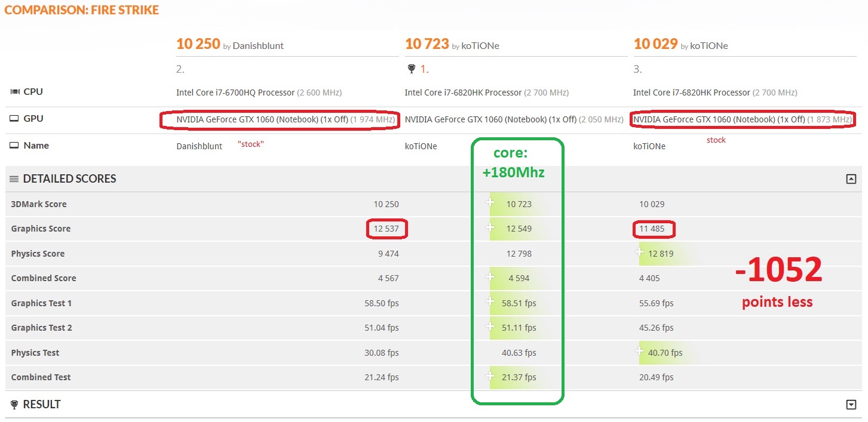
Task: Click the 3DMark Score row label
Action: click(39, 204)
